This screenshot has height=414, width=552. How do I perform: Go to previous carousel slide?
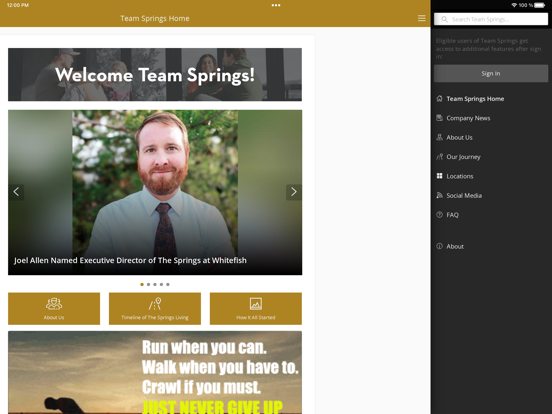16,192
